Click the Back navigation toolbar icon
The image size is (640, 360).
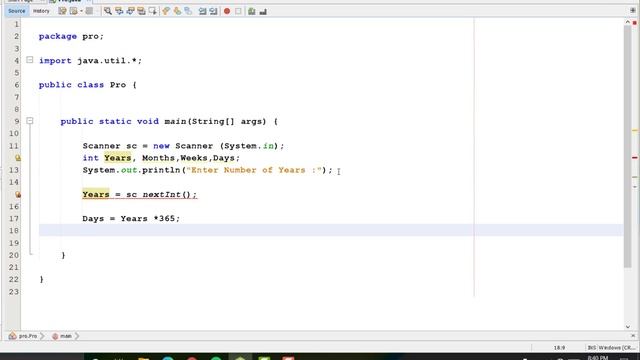pyautogui.click(x=74, y=11)
